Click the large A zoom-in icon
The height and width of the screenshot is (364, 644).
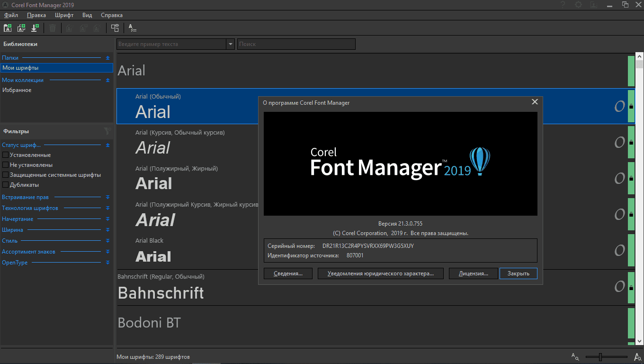pyautogui.click(x=637, y=356)
